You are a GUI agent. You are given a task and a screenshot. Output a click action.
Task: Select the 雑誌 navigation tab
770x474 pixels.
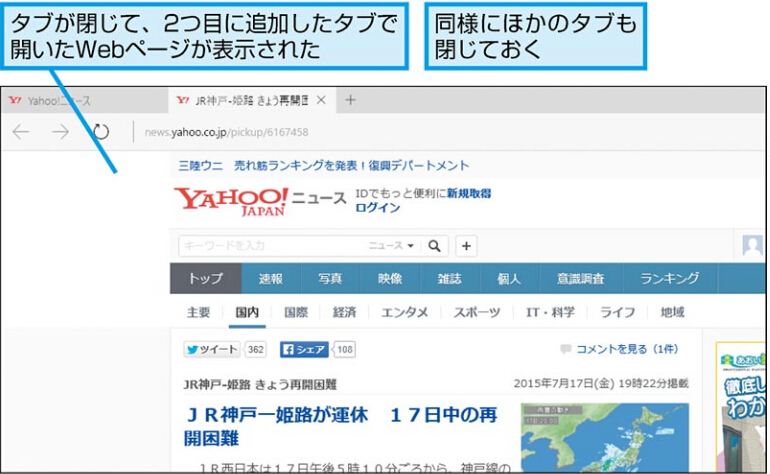coord(449,279)
